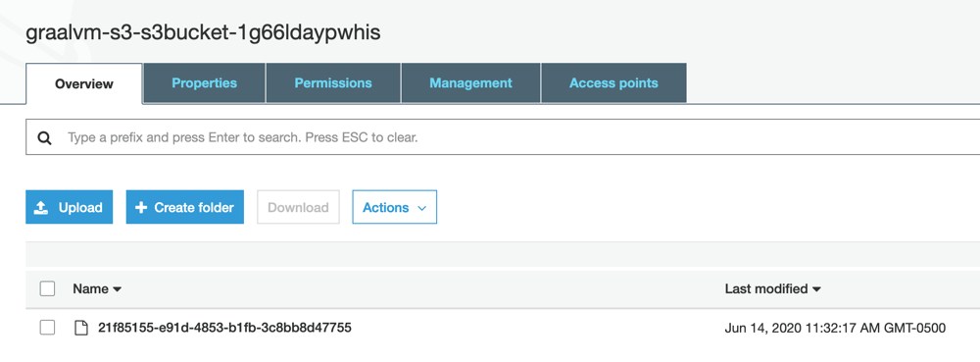Go to the Management tab
Image resolution: width=980 pixels, height=362 pixels.
[470, 83]
